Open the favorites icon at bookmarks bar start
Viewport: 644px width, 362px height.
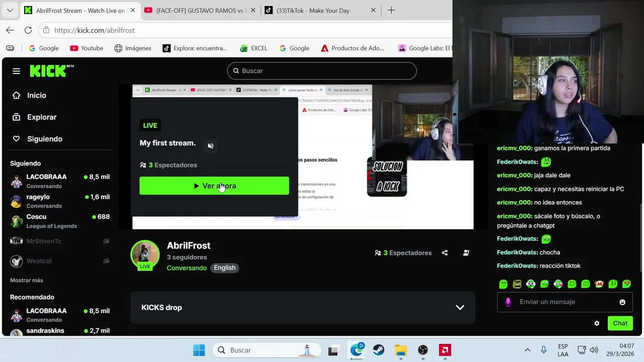pyautogui.click(x=10, y=48)
